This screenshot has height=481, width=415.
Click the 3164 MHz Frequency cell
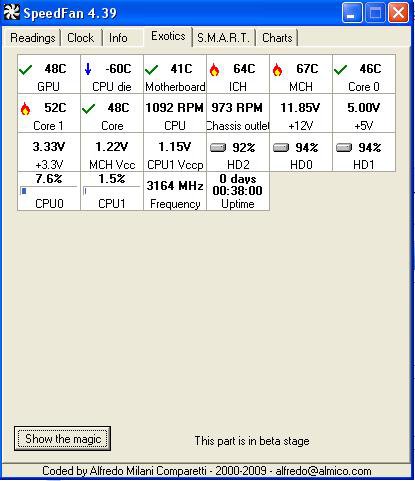pyautogui.click(x=175, y=191)
